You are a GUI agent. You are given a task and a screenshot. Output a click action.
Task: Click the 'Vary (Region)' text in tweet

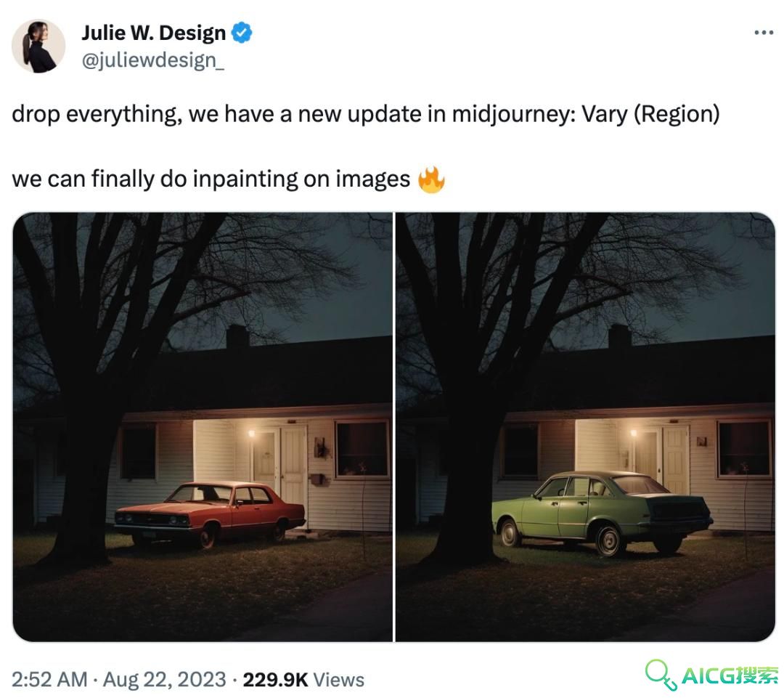click(x=650, y=114)
